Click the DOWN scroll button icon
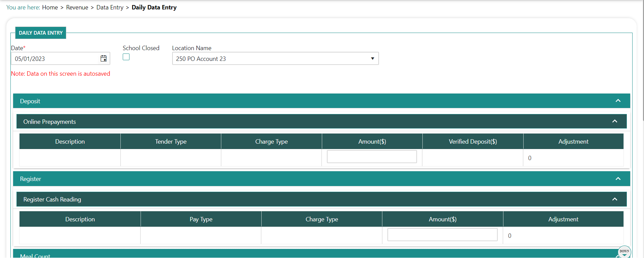This screenshot has height=258, width=644. [624, 252]
